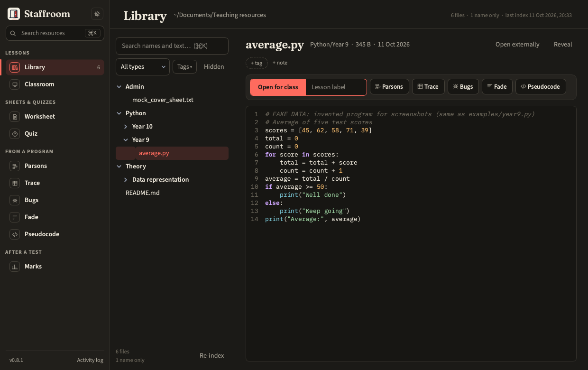This screenshot has height=370, width=588.
Task: Click the Quiz question-mark icon
Action: pyautogui.click(x=15, y=134)
